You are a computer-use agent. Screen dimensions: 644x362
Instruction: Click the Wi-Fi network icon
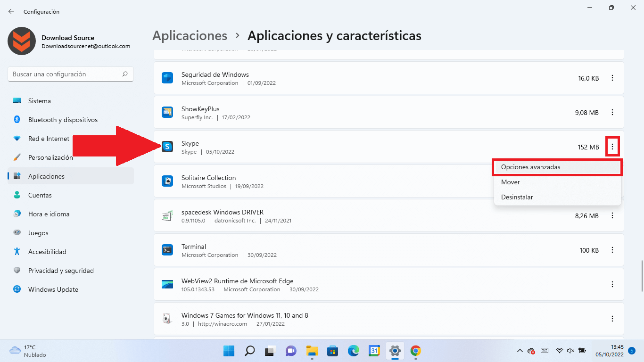tap(560, 351)
